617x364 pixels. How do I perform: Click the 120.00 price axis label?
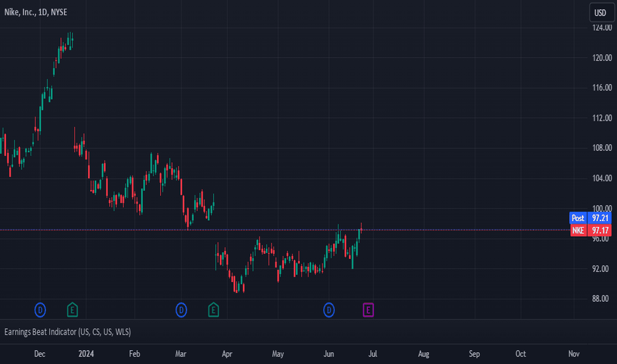(602, 58)
